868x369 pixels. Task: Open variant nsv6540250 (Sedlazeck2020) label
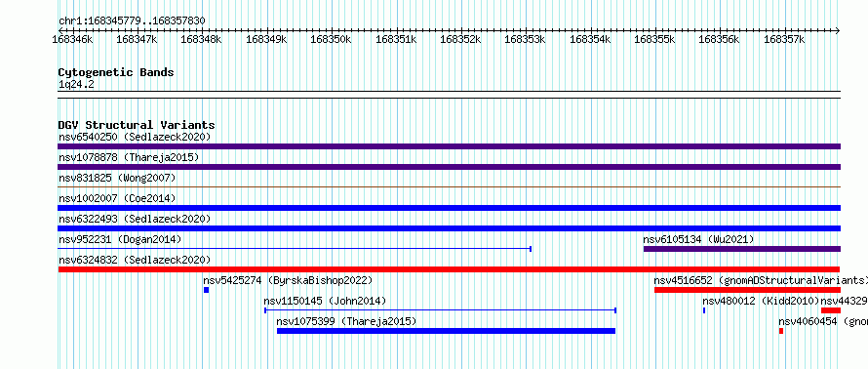pos(135,137)
